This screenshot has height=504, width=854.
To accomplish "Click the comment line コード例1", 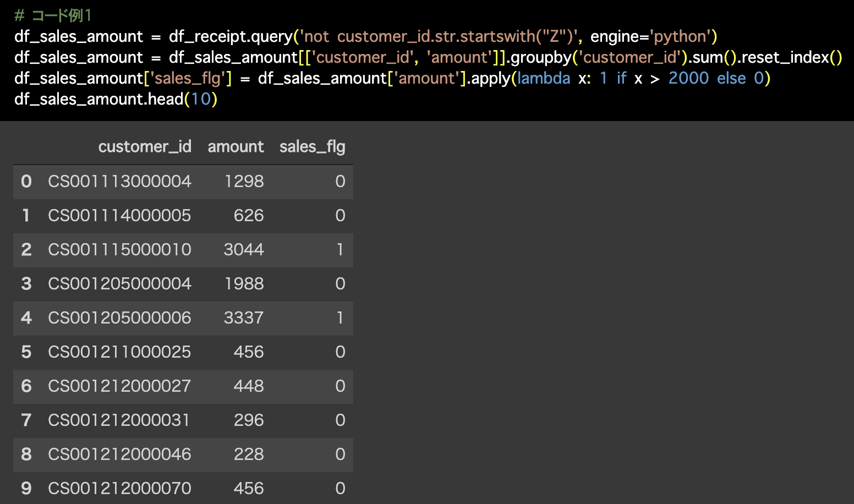I will tap(53, 15).
